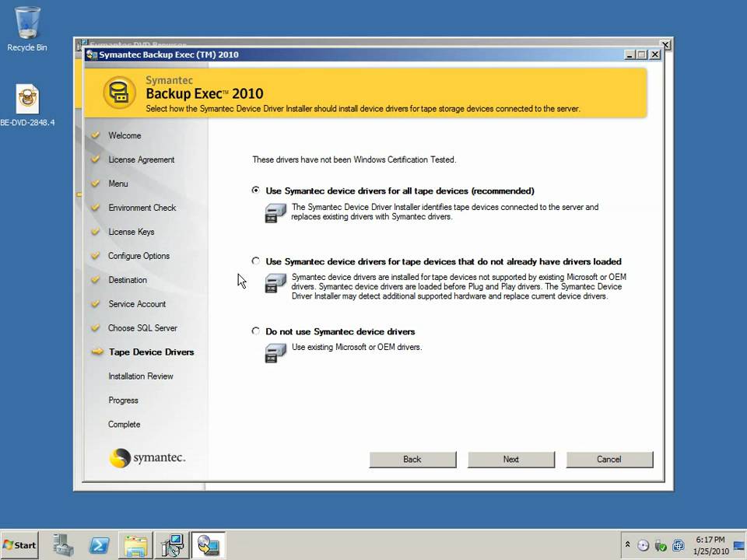The height and width of the screenshot is (560, 747).
Task: Click the Next button
Action: 511,460
